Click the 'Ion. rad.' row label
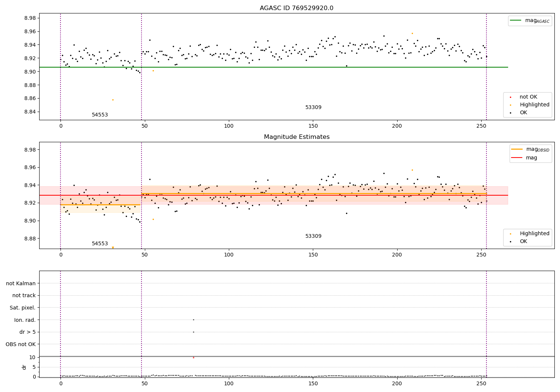The image size is (560, 392). (25, 320)
